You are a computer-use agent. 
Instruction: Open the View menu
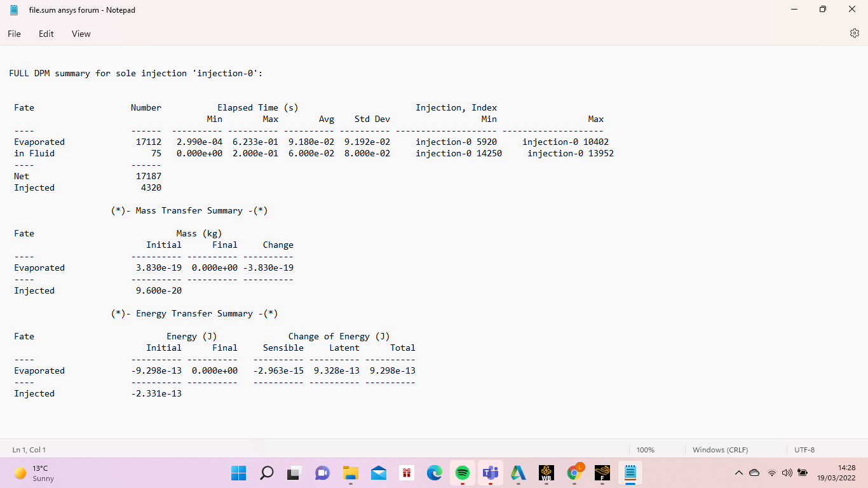[81, 34]
